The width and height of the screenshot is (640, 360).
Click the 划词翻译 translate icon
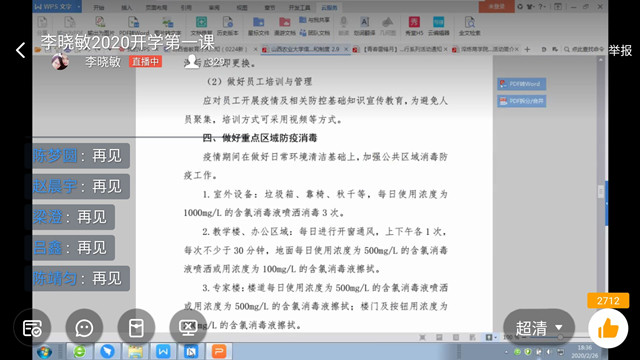[364, 26]
